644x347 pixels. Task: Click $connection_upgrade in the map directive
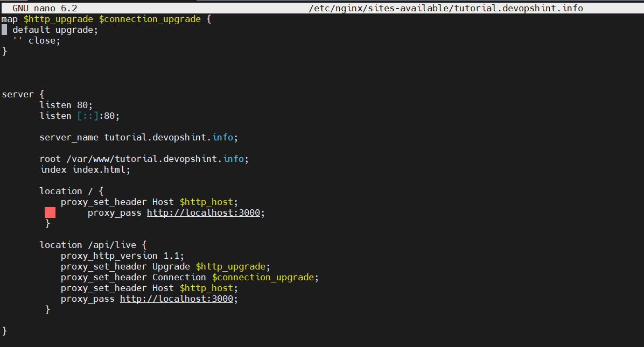click(x=150, y=19)
